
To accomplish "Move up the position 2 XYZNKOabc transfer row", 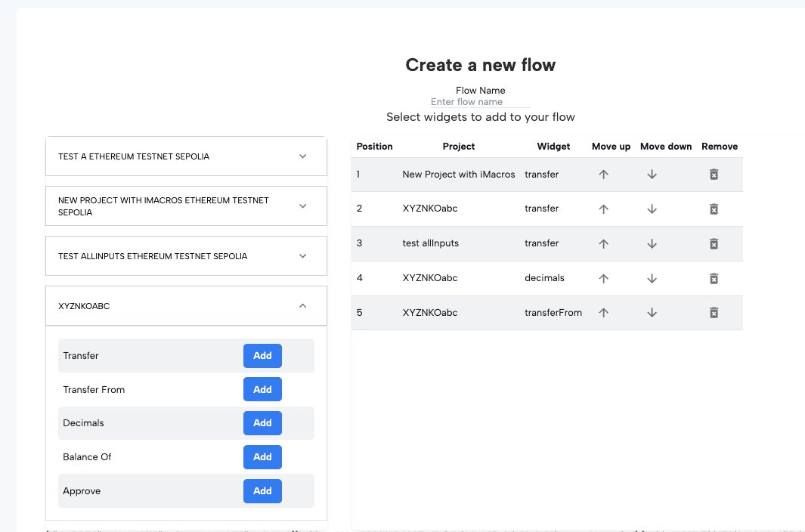I will click(x=603, y=209).
